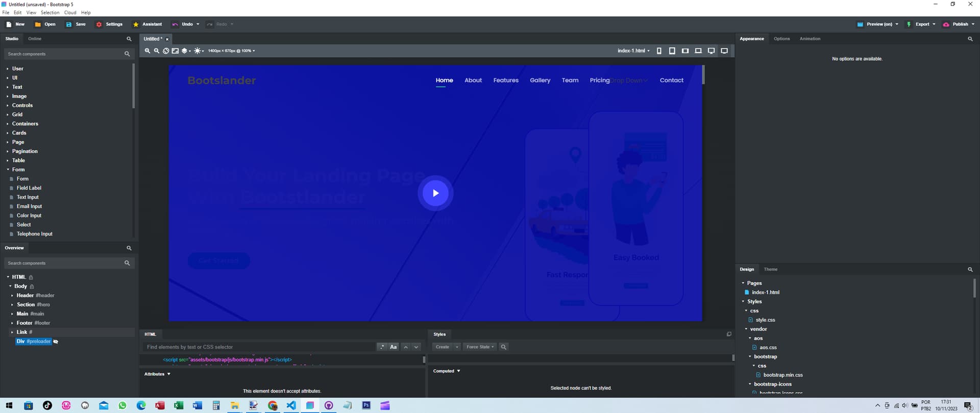Click search icon in Design panel header
The width and height of the screenshot is (980, 413).
click(x=970, y=269)
